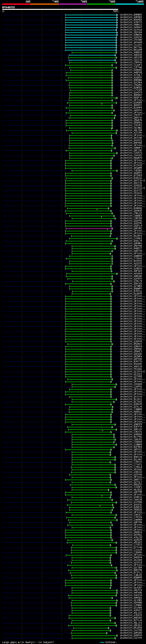The width and height of the screenshot is (146, 644).
Task: Select the purple alignment bar of UniRef100_Q4P0R2
Action: point(89,228)
